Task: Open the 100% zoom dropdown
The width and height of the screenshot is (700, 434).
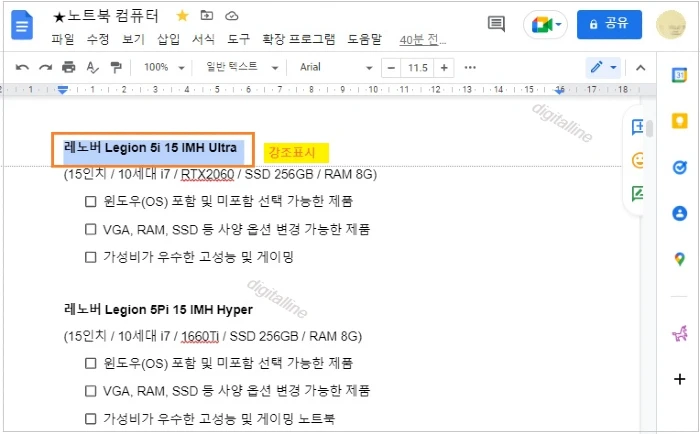Action: coord(163,67)
